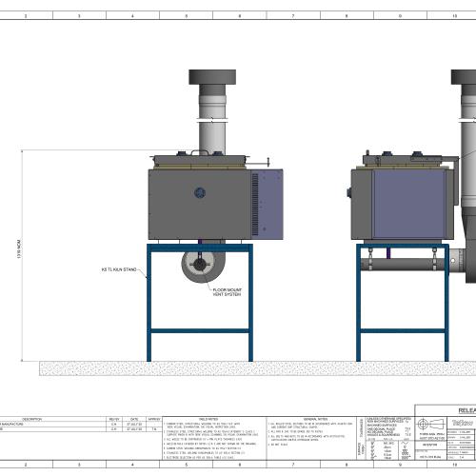This screenshot has width=476, height=476.
Task: Click the K5 TL KILN STAND label
Action: point(119,269)
